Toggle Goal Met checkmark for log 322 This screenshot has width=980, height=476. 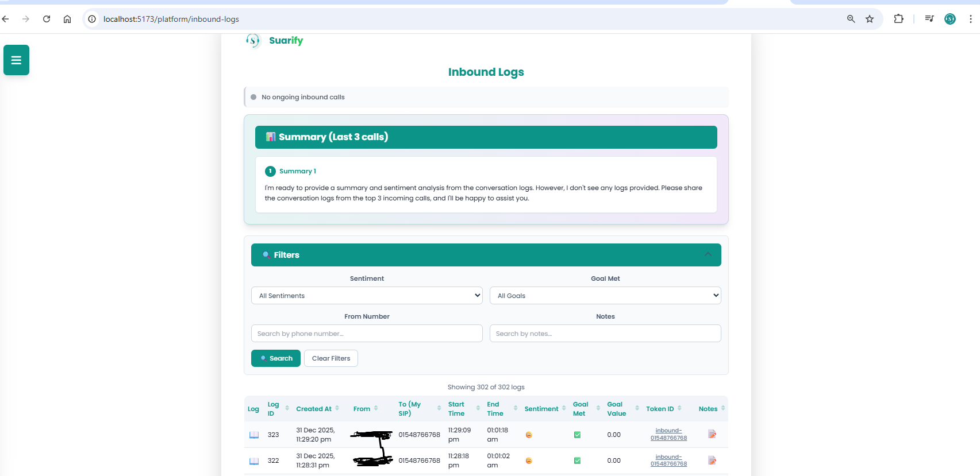pos(577,460)
